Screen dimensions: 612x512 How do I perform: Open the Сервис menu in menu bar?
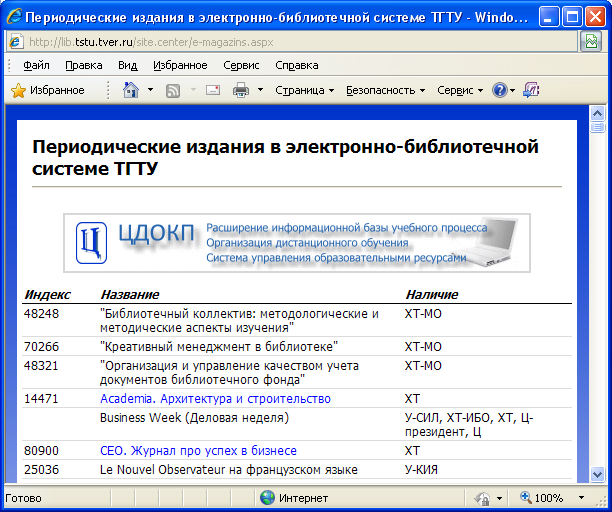pos(241,65)
